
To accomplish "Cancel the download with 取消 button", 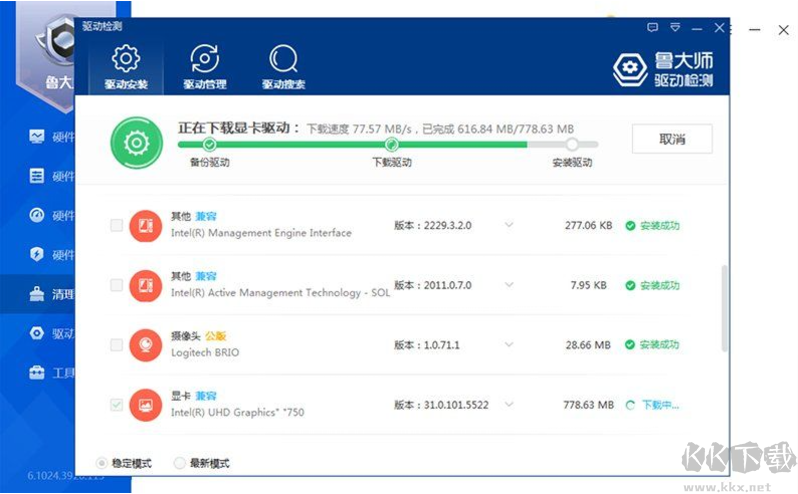I will [x=672, y=139].
